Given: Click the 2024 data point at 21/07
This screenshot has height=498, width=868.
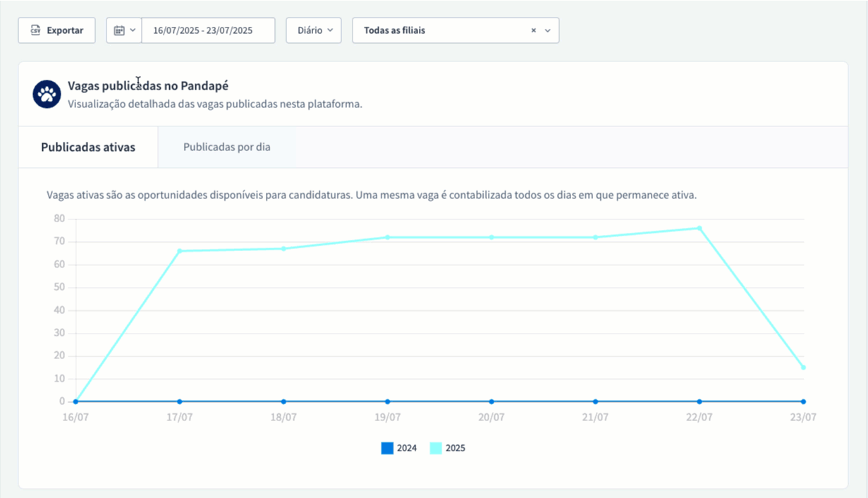Looking at the screenshot, I should [595, 401].
